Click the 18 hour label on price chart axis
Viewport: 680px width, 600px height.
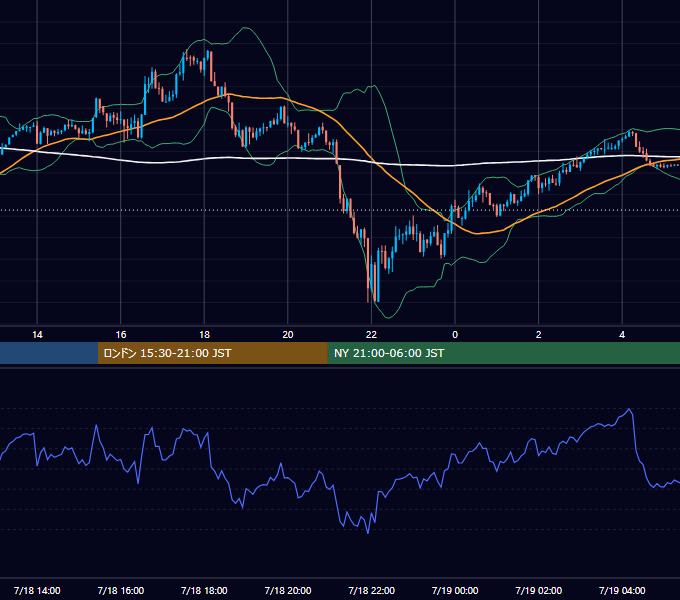point(204,335)
